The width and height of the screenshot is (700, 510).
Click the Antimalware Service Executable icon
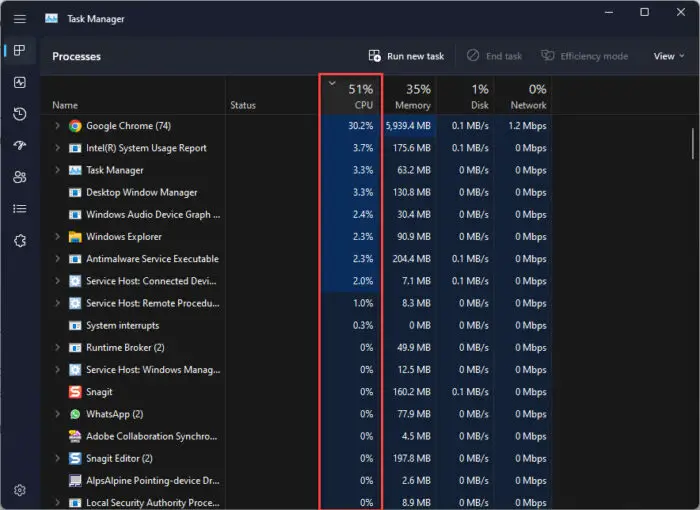tap(75, 259)
